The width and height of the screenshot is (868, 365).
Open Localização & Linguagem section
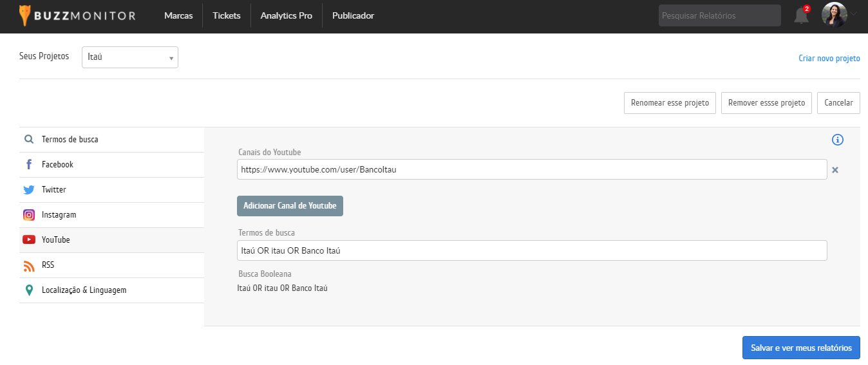[x=84, y=290]
